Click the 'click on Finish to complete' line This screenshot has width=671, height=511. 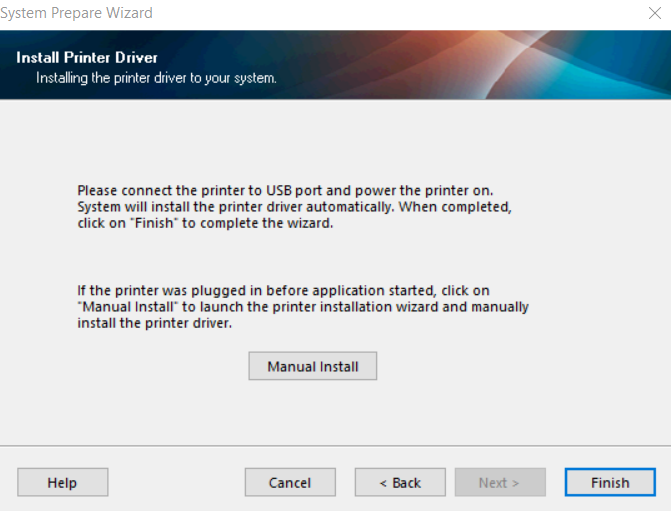coord(205,223)
